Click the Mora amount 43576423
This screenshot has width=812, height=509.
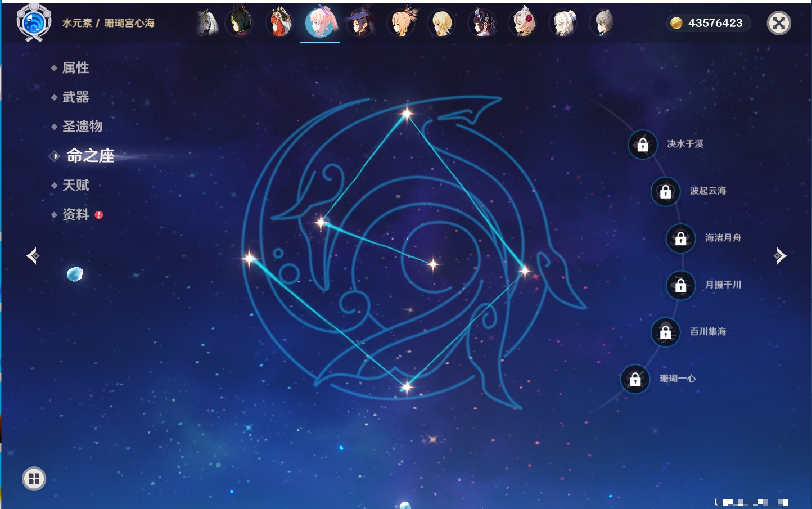pos(715,23)
